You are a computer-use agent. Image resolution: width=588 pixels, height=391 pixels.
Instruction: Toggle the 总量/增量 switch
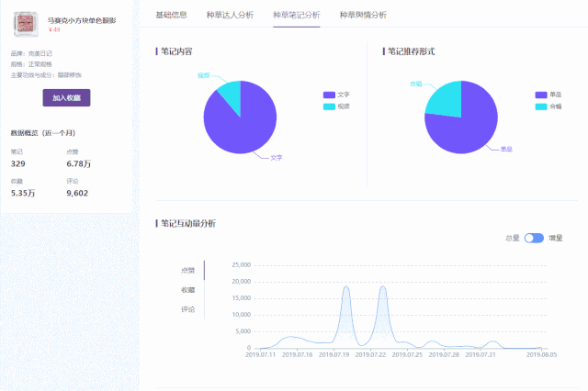534,238
